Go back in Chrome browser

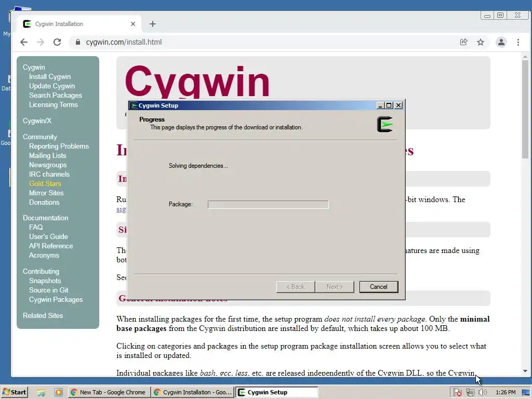[24, 42]
